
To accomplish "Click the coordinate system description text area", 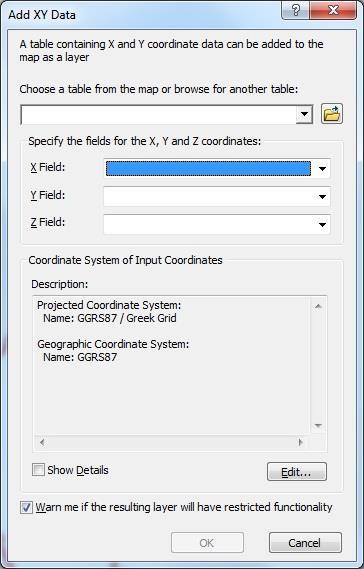I will pos(172,366).
